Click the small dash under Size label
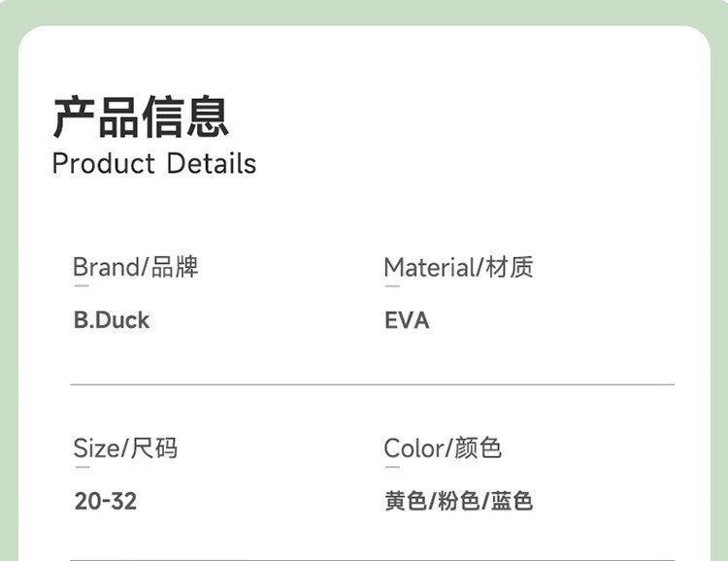 pos(82,467)
